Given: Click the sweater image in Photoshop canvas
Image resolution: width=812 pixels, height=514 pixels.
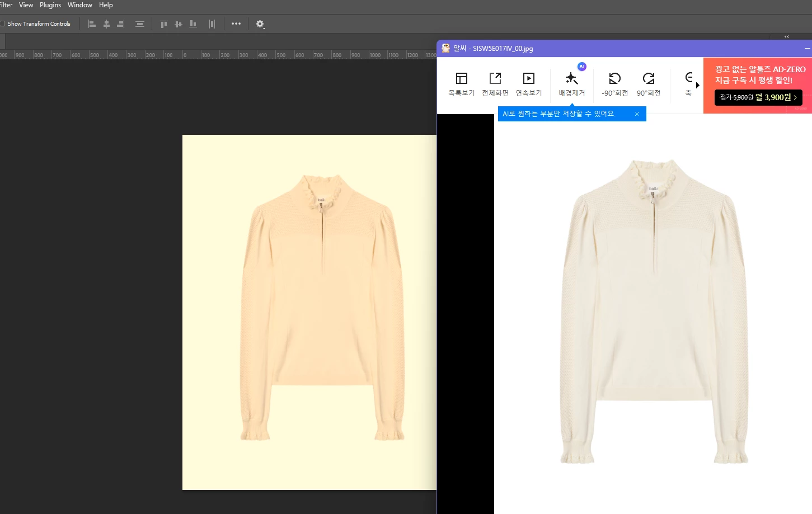Looking at the screenshot, I should click(322, 308).
